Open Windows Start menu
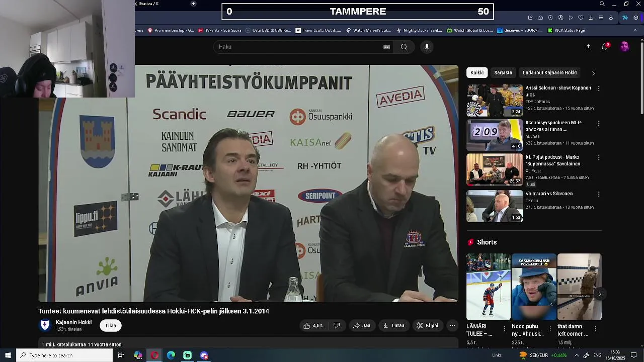Screen dimensions: 644x362 click(x=8, y=355)
